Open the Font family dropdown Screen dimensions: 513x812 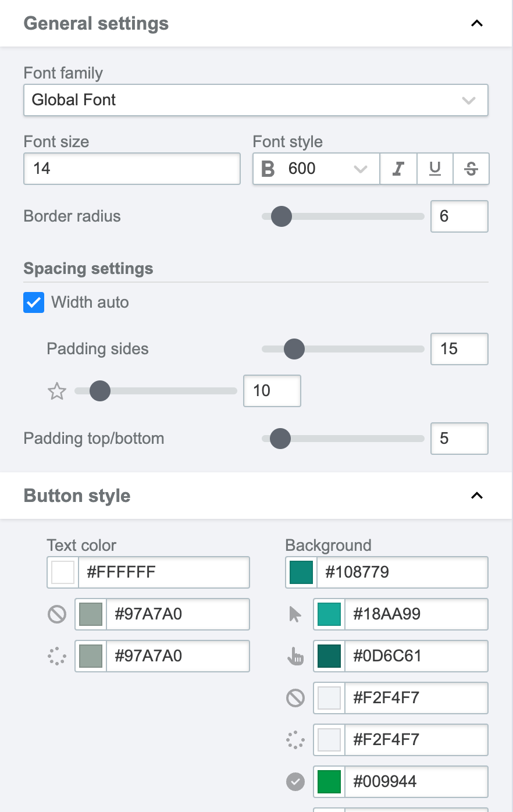[x=255, y=100]
